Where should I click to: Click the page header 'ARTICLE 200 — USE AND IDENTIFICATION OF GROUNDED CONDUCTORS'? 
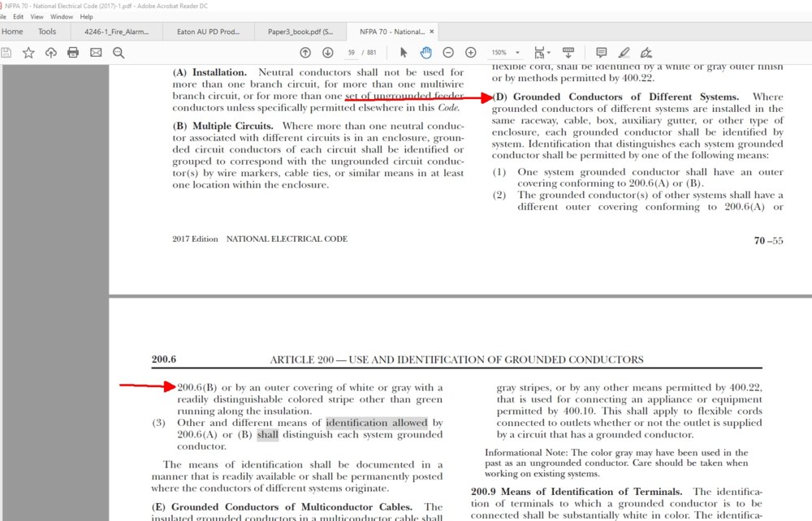[x=456, y=360]
